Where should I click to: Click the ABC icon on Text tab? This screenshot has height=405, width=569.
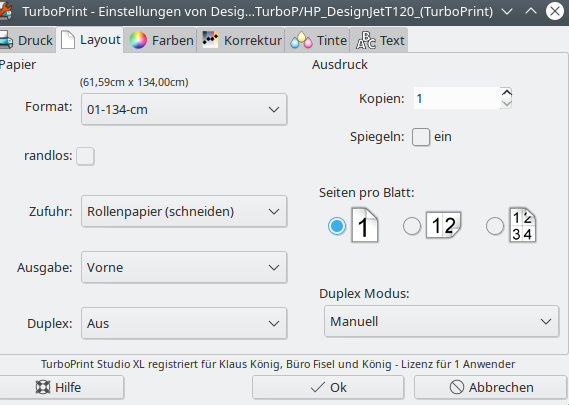(x=365, y=40)
